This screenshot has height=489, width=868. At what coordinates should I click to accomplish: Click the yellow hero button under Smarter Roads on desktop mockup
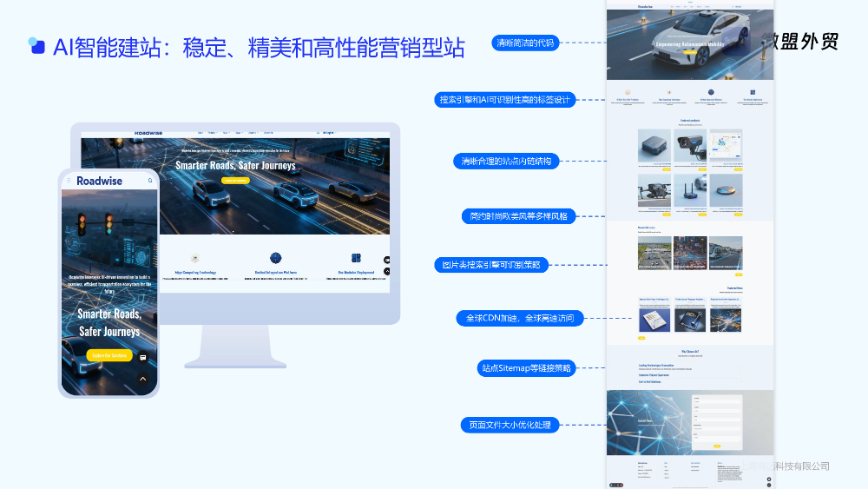tap(235, 181)
